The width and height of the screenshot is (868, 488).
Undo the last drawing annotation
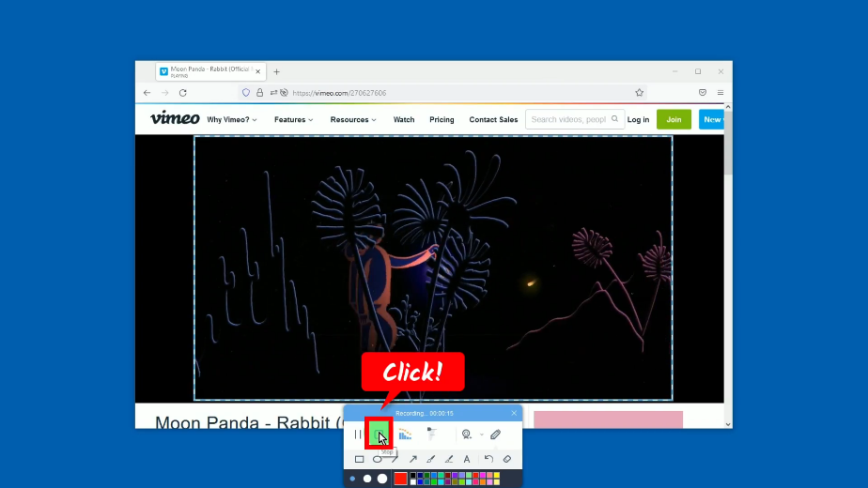pos(488,459)
